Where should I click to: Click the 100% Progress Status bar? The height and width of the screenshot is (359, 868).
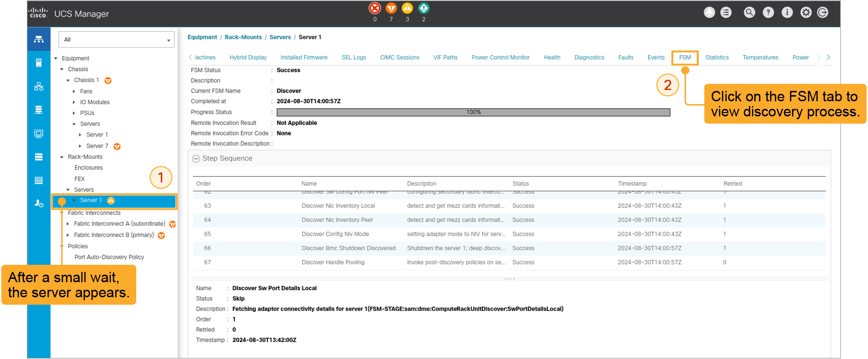tap(473, 112)
